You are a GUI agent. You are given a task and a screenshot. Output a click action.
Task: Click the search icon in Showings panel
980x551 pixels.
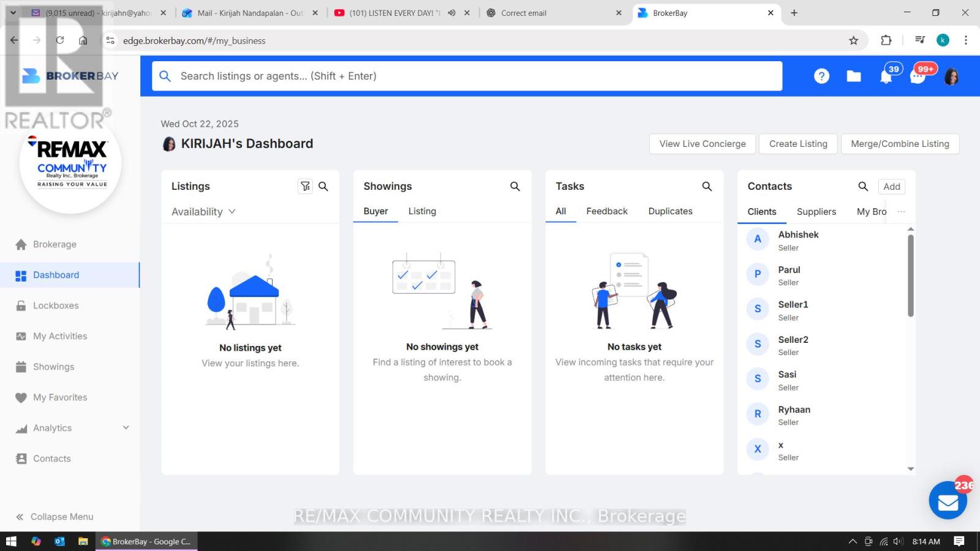515,186
